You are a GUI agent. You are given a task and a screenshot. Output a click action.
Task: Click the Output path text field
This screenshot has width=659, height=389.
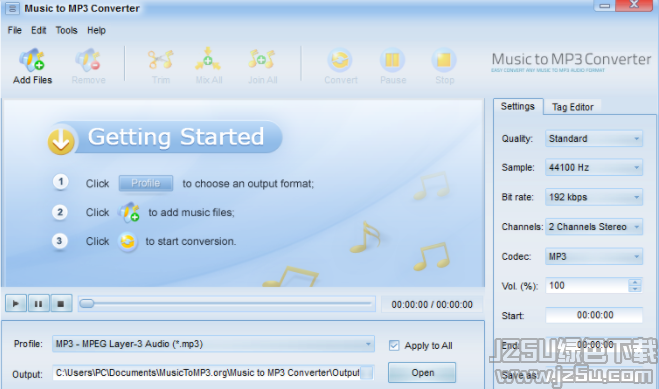(x=206, y=373)
